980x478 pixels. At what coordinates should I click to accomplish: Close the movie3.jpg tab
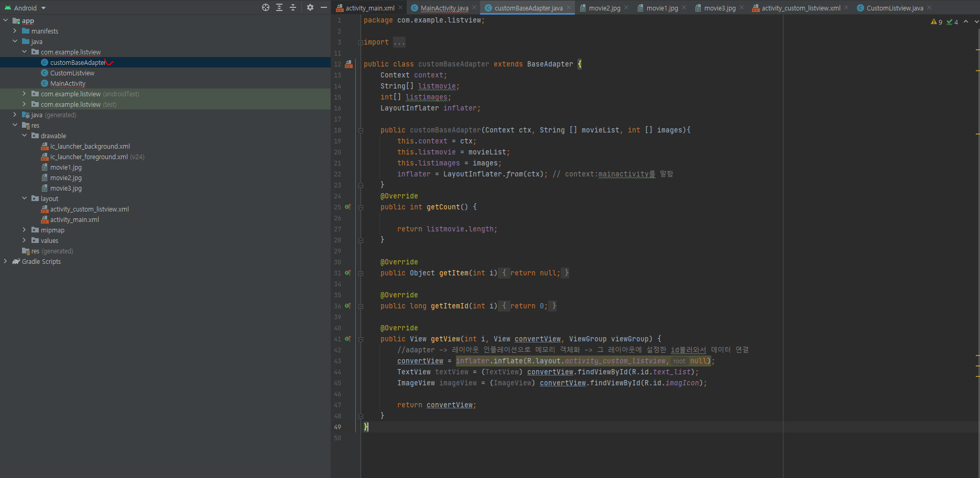click(742, 7)
